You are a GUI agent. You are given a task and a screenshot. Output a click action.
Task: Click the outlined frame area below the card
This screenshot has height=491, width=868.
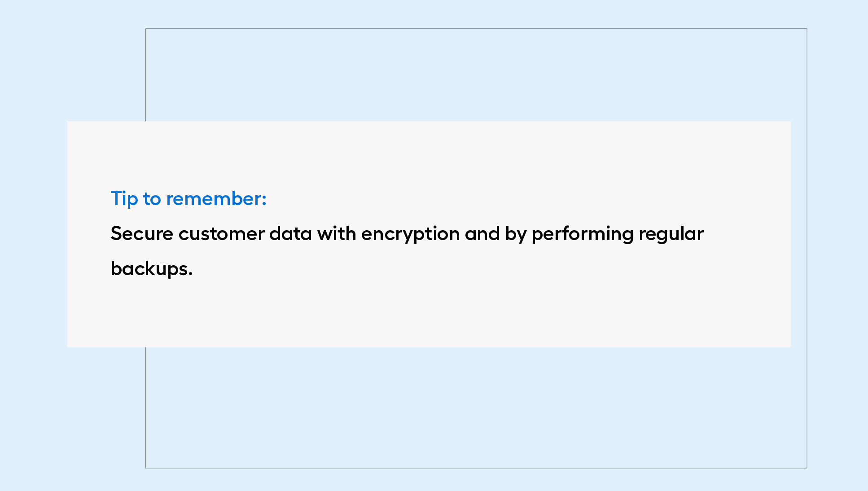coord(476,407)
